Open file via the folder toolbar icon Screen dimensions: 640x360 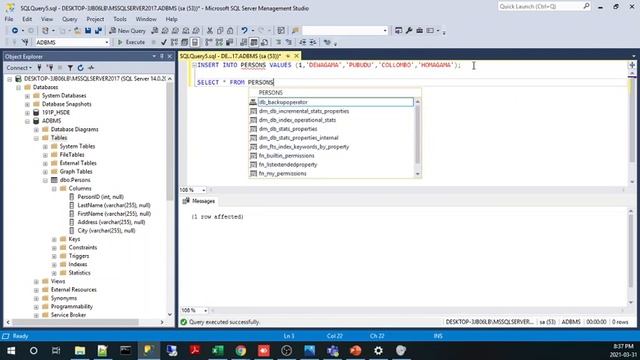tap(77, 31)
